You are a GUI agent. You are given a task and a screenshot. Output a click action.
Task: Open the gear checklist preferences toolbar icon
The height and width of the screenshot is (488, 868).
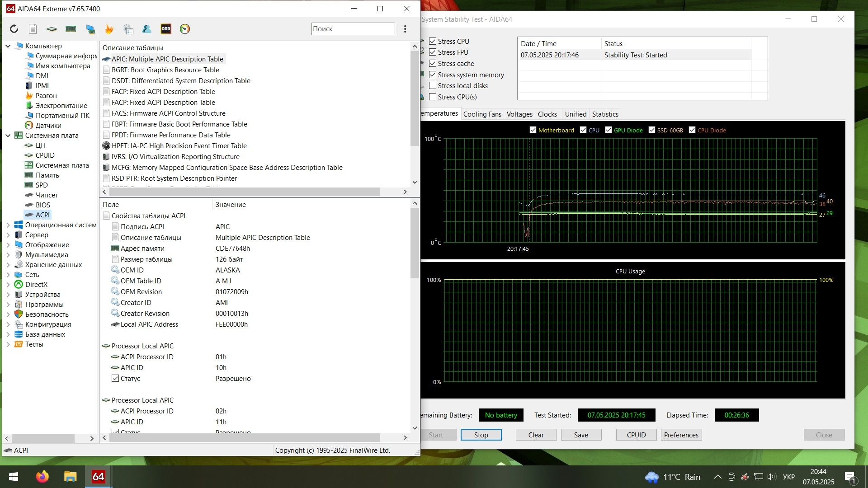click(128, 29)
